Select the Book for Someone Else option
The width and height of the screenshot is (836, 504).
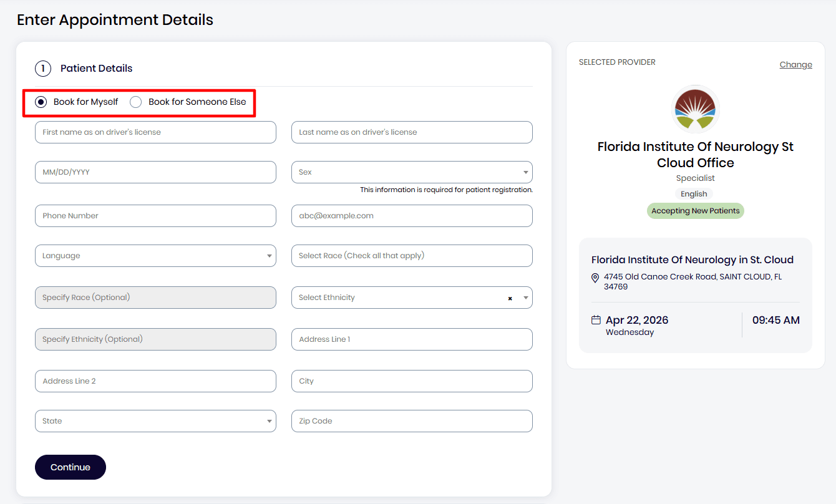pyautogui.click(x=135, y=101)
